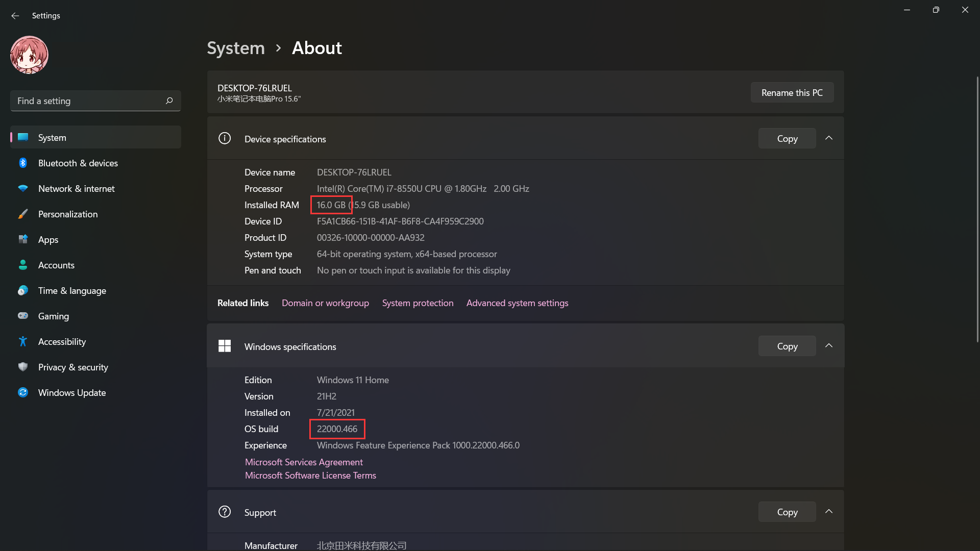Click the Windows Update refresh icon
Viewport: 980px width, 551px height.
[23, 392]
